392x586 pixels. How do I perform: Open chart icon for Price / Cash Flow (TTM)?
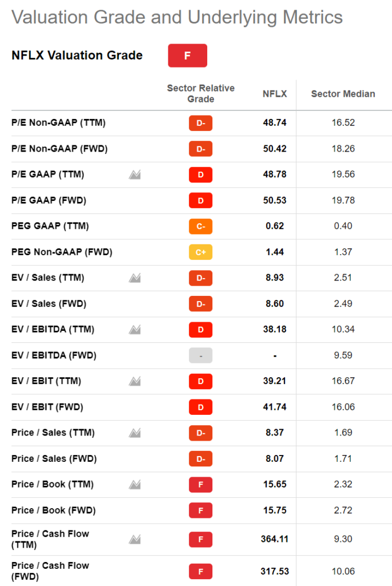[134, 539]
